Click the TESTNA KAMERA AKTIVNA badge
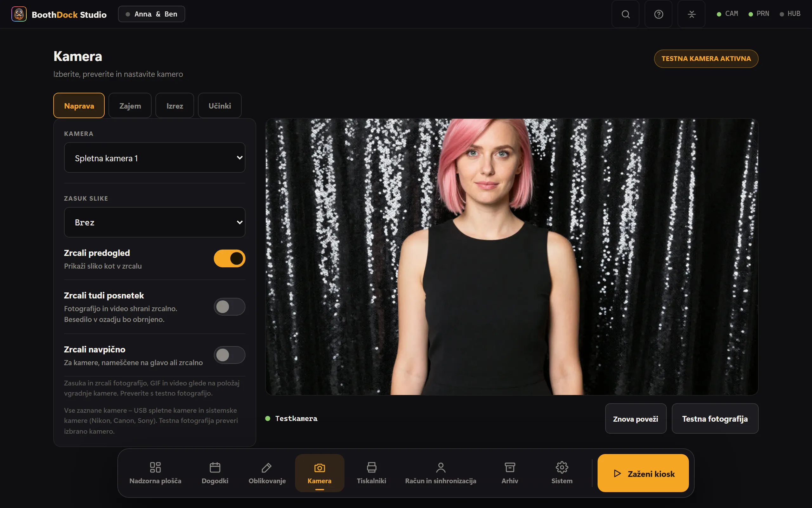 706,58
